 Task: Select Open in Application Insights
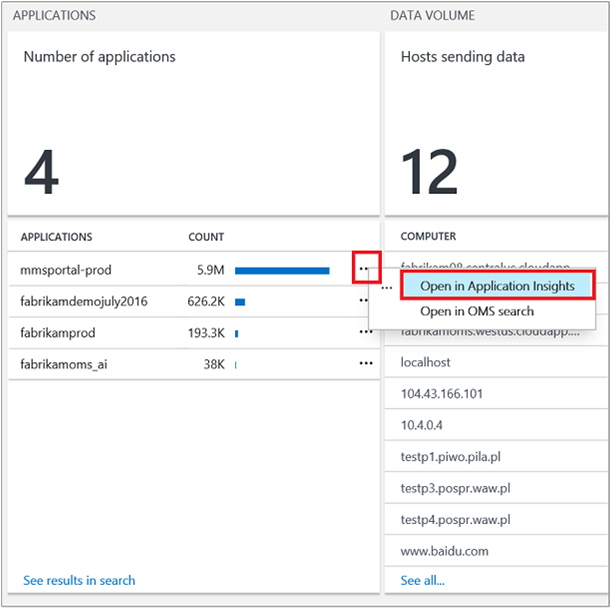497,285
